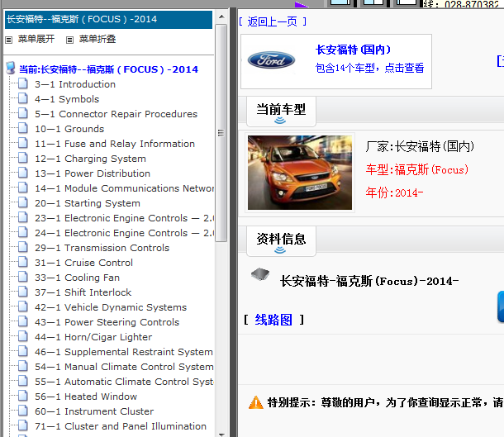Image resolution: width=504 pixels, height=437 pixels.
Task: Open 44—1 Horn/Cigar Lighter
Action: 93,337
